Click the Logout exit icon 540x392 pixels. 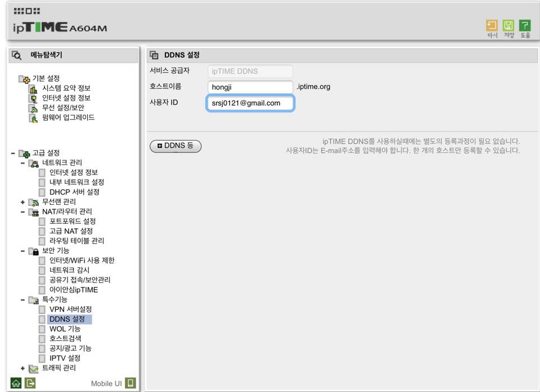pyautogui.click(x=30, y=383)
